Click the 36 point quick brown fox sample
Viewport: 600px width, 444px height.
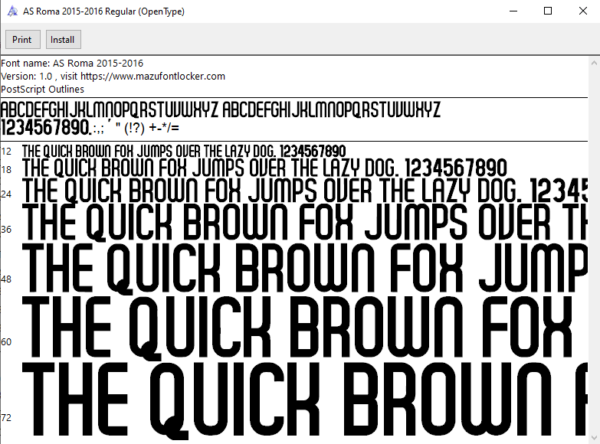[305, 222]
